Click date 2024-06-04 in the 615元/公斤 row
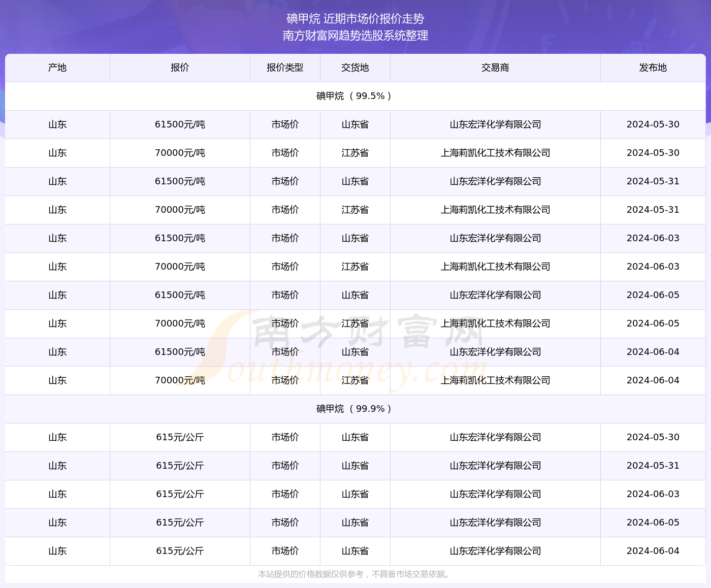 pos(653,551)
